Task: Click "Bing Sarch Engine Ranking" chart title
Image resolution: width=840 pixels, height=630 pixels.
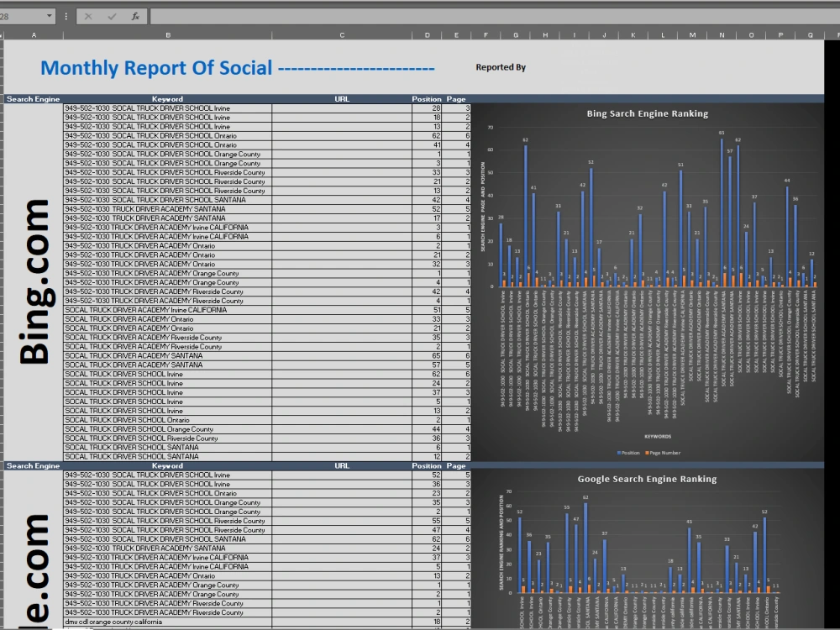Action: pyautogui.click(x=647, y=113)
